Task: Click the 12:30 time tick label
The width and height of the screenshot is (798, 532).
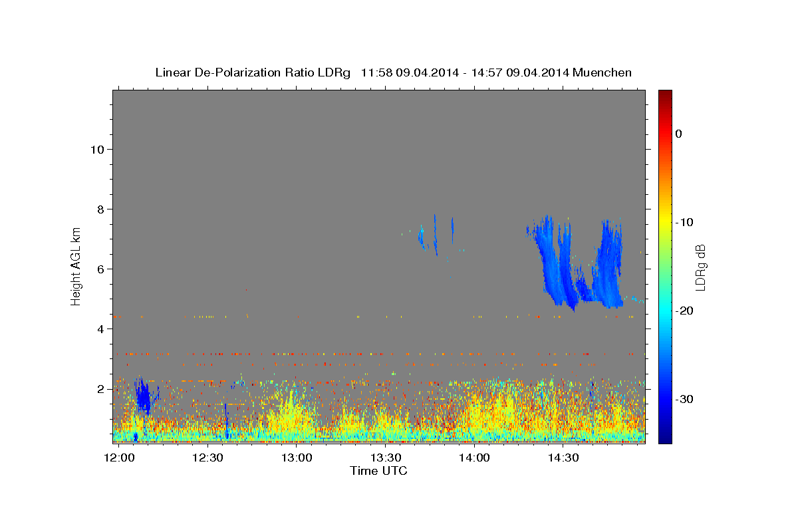Action: tap(207, 458)
